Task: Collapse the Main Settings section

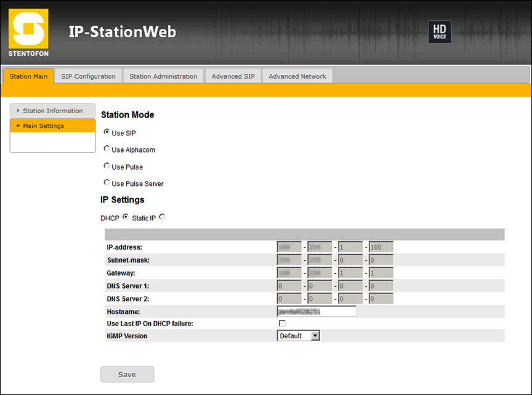Action: coord(52,126)
